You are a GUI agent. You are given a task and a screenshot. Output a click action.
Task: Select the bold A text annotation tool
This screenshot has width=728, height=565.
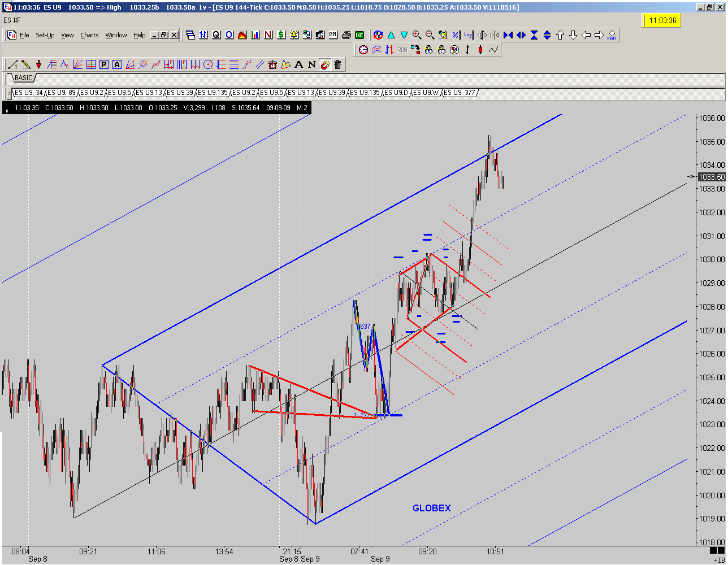pos(299,64)
